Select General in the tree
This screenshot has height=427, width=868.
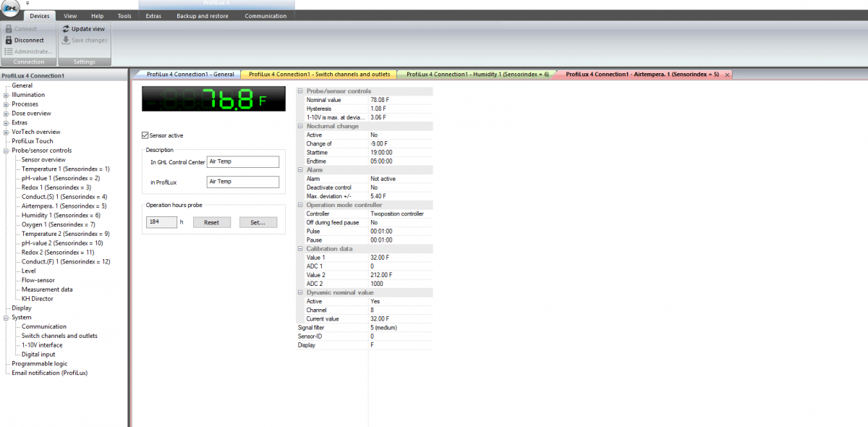tap(22, 85)
